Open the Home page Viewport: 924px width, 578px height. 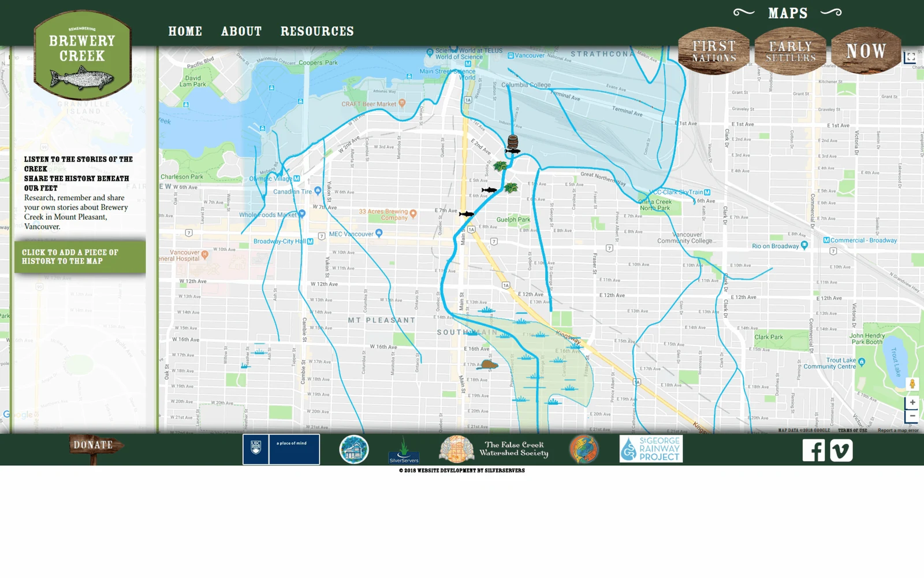(x=185, y=31)
